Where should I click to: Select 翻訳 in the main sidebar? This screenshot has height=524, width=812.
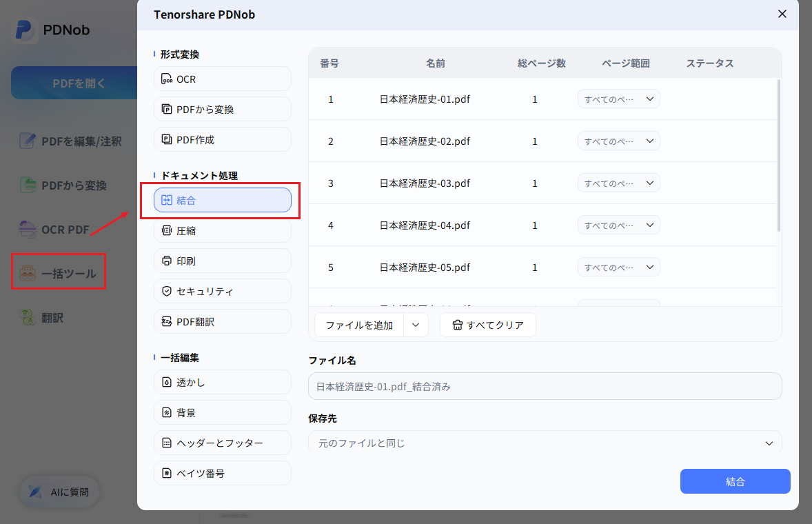[x=41, y=317]
